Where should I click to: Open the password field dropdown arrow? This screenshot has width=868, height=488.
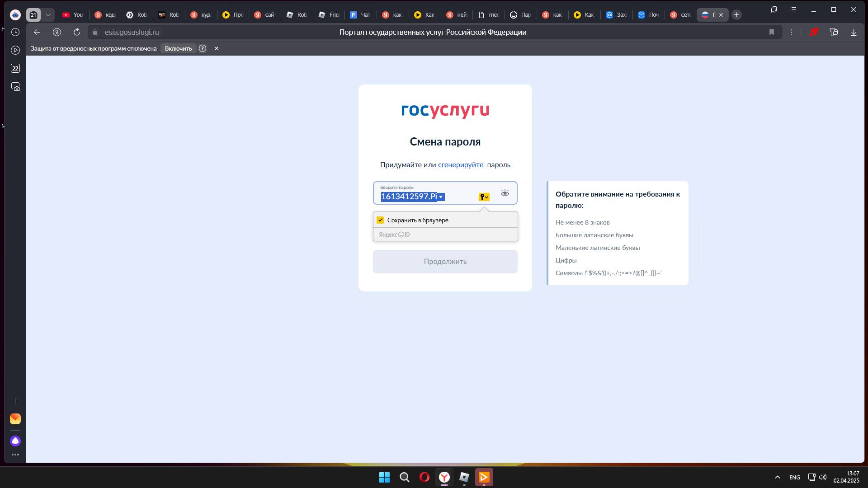441,197
